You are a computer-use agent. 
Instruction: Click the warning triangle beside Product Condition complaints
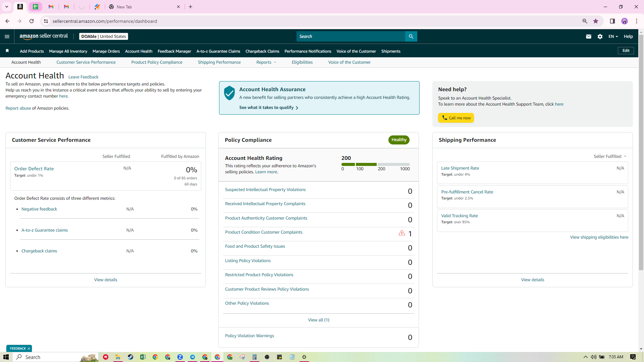[401, 233]
